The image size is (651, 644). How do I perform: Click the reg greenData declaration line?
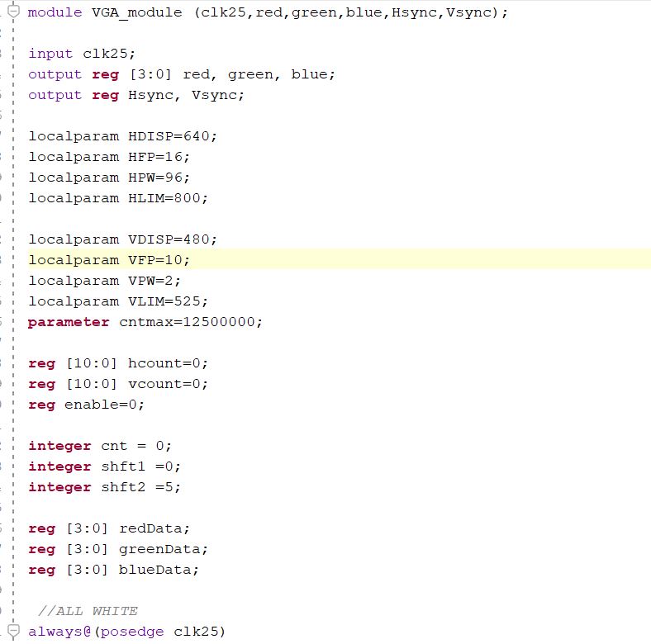point(118,549)
